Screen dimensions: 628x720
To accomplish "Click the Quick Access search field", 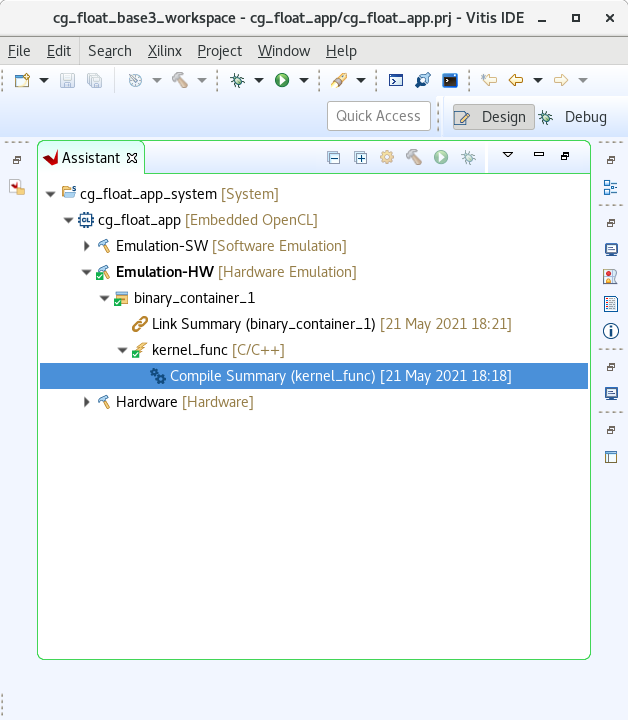I will (379, 116).
